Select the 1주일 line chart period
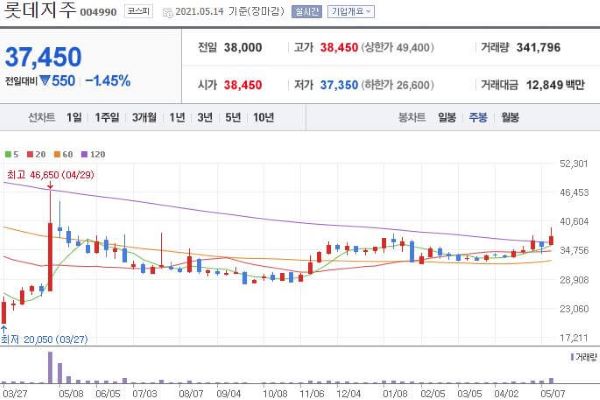600x400 pixels. pyautogui.click(x=107, y=118)
